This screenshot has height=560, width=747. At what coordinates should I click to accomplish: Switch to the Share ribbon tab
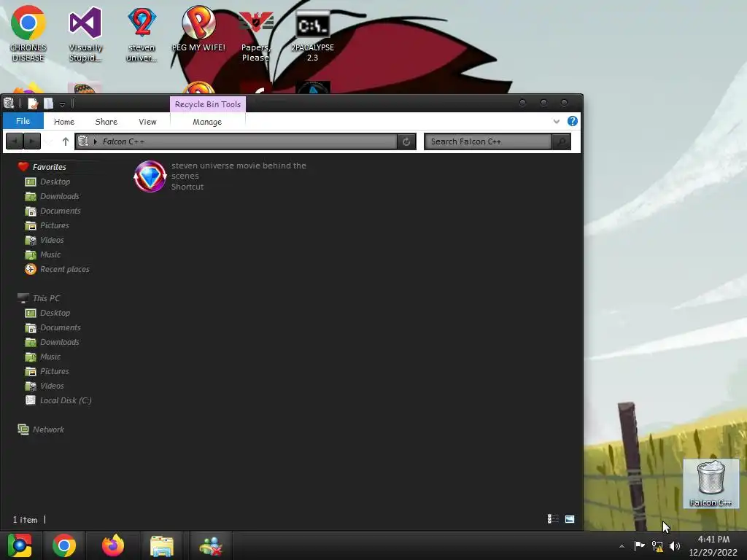(x=106, y=122)
